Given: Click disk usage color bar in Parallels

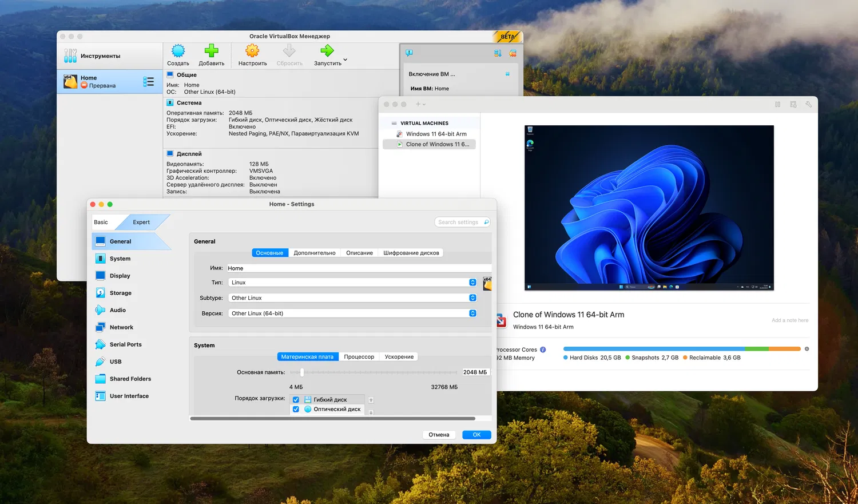Looking at the screenshot, I should [x=682, y=349].
